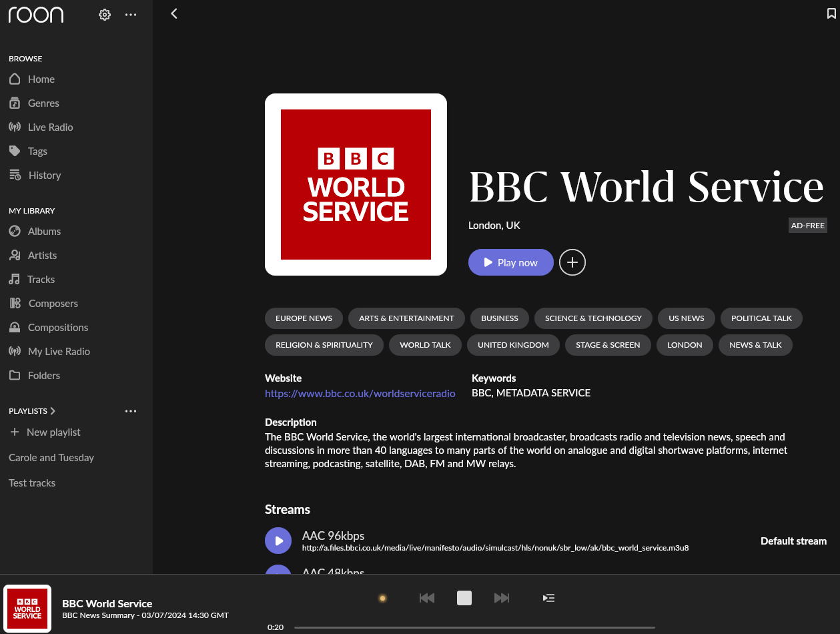840x634 pixels.
Task: Open the signal path indicator dot
Action: 382,598
